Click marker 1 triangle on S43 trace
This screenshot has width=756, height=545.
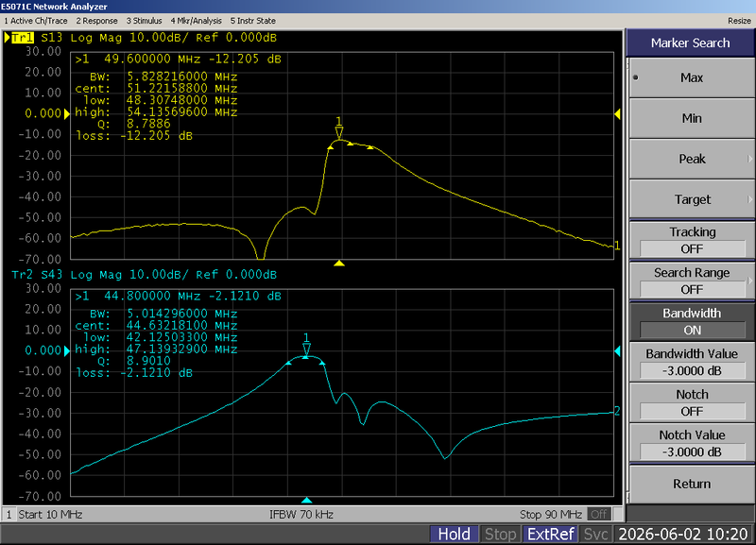pyautogui.click(x=306, y=349)
